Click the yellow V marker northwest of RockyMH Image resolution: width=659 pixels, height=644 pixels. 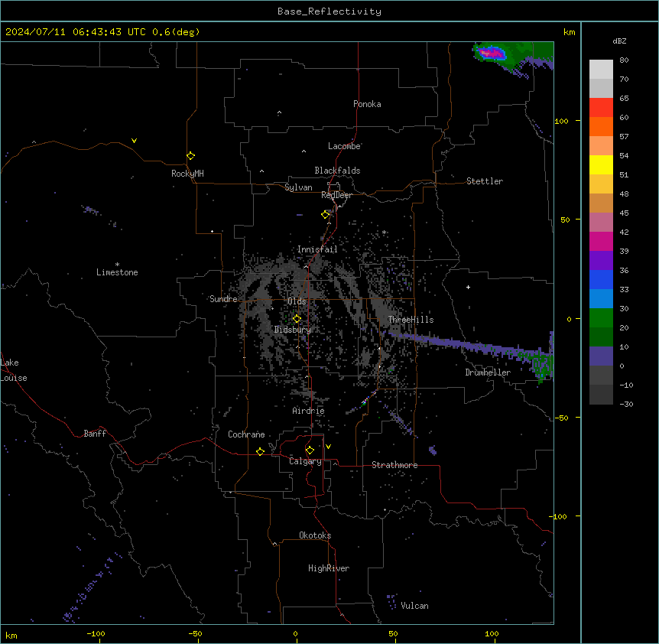[134, 141]
